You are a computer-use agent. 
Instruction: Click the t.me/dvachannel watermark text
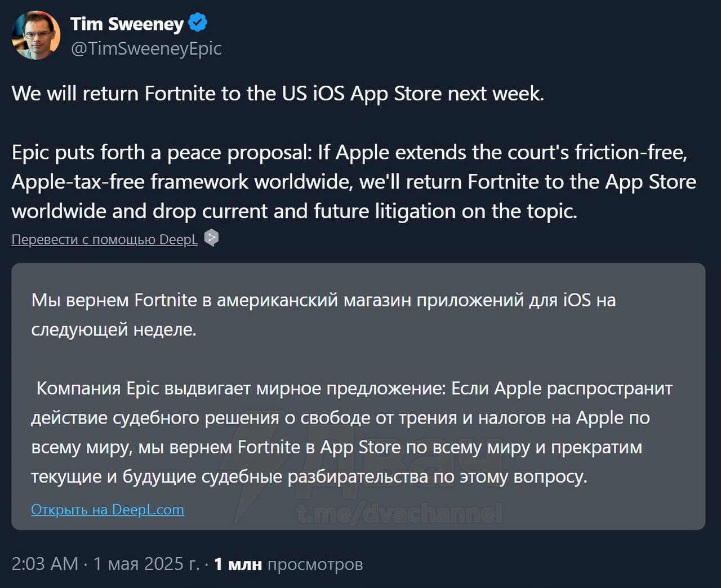399,513
